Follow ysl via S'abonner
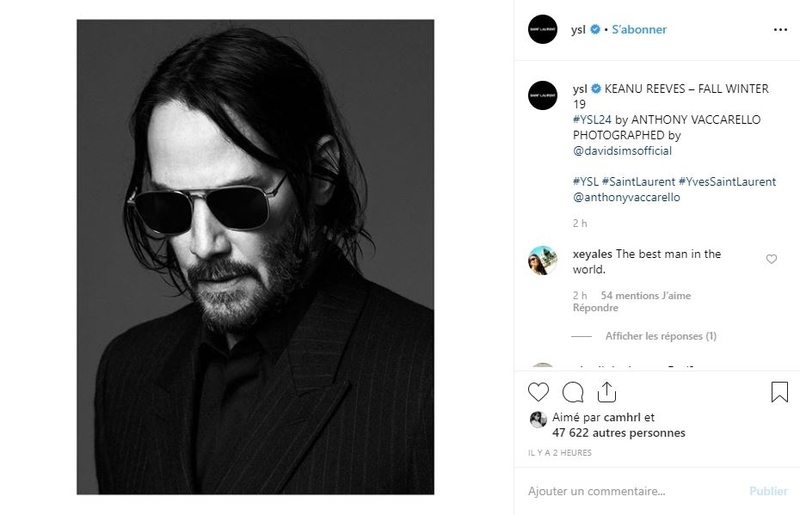The width and height of the screenshot is (800, 515). pyautogui.click(x=639, y=30)
